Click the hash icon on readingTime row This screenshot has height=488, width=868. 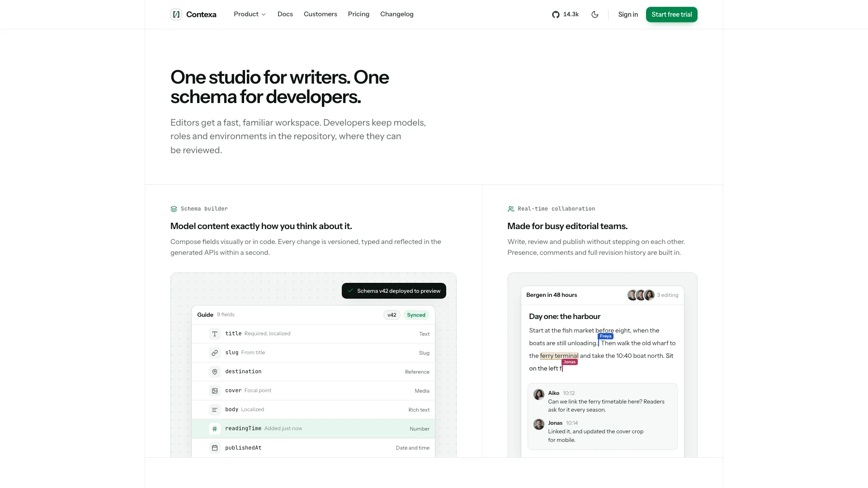215,429
